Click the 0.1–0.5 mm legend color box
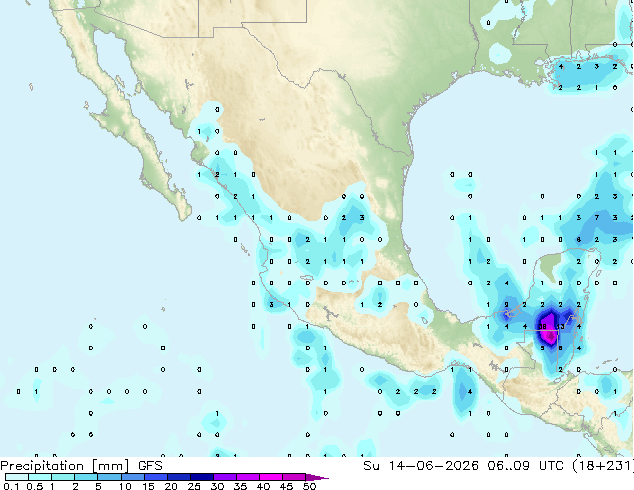Viewport: 634px width, 490px height. [x=17, y=477]
